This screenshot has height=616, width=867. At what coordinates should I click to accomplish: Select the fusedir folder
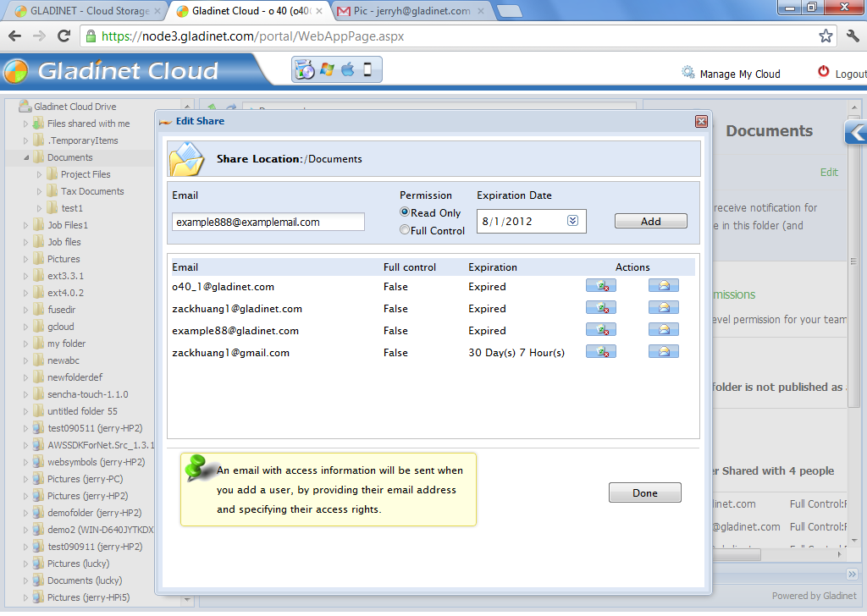coord(61,310)
